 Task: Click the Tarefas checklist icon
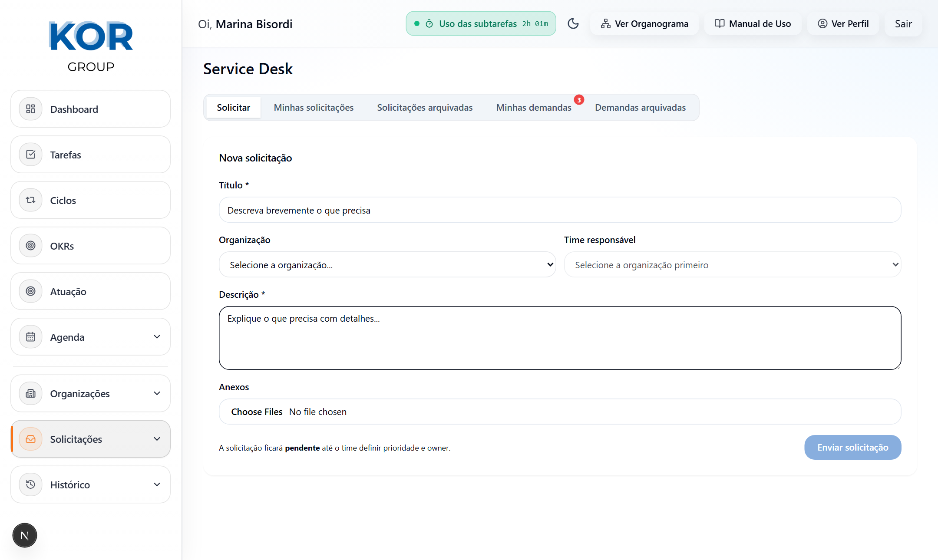point(30,155)
